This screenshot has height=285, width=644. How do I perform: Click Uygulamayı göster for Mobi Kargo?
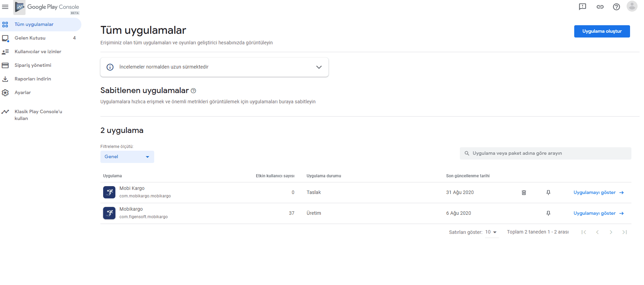(594, 193)
